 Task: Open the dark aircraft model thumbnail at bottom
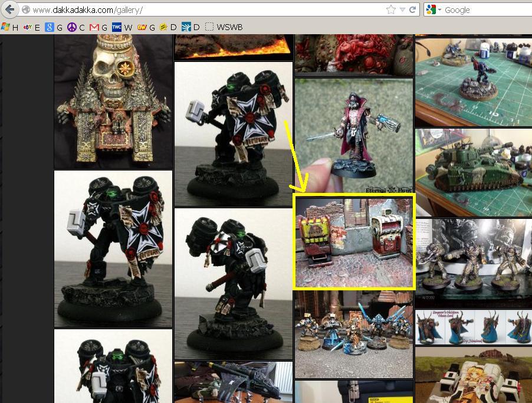coord(234,382)
